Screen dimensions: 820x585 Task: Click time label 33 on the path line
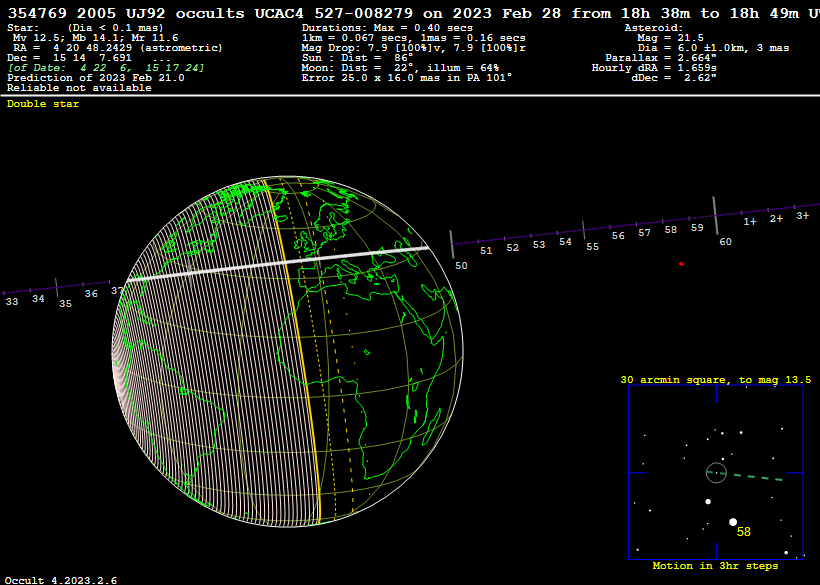12,302
